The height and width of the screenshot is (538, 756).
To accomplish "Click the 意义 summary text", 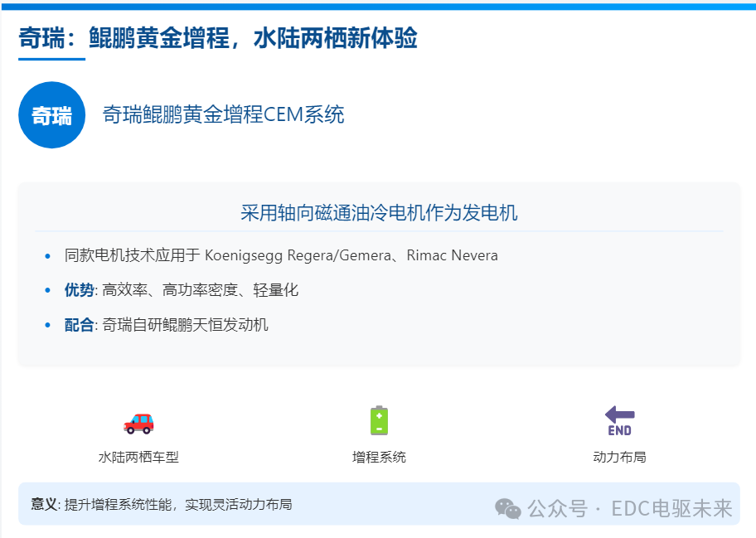I will [162, 504].
